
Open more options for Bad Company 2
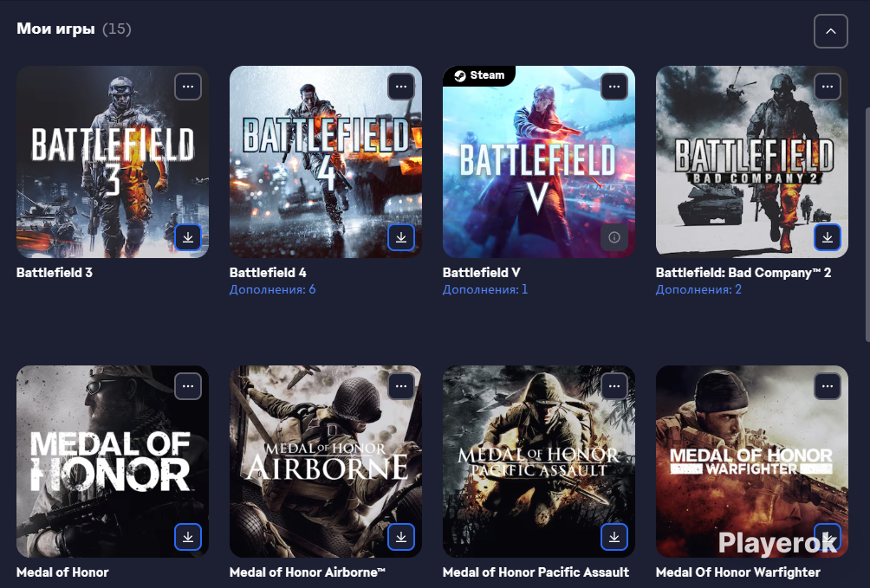[x=828, y=87]
